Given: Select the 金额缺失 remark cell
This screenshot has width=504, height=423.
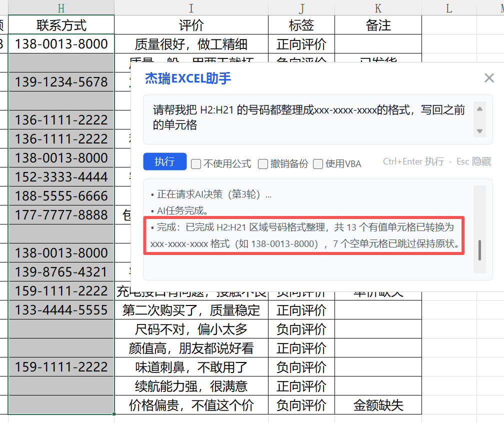Looking at the screenshot, I should pos(378,405).
